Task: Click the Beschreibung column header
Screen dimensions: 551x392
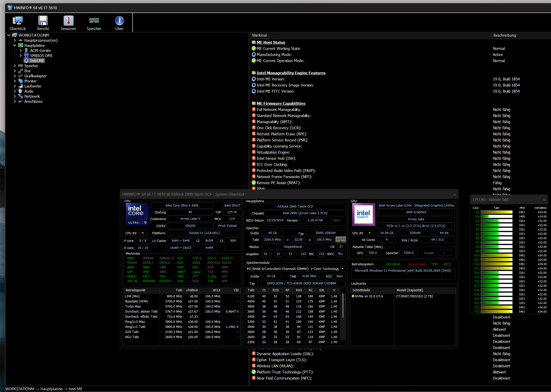Action: [521, 35]
